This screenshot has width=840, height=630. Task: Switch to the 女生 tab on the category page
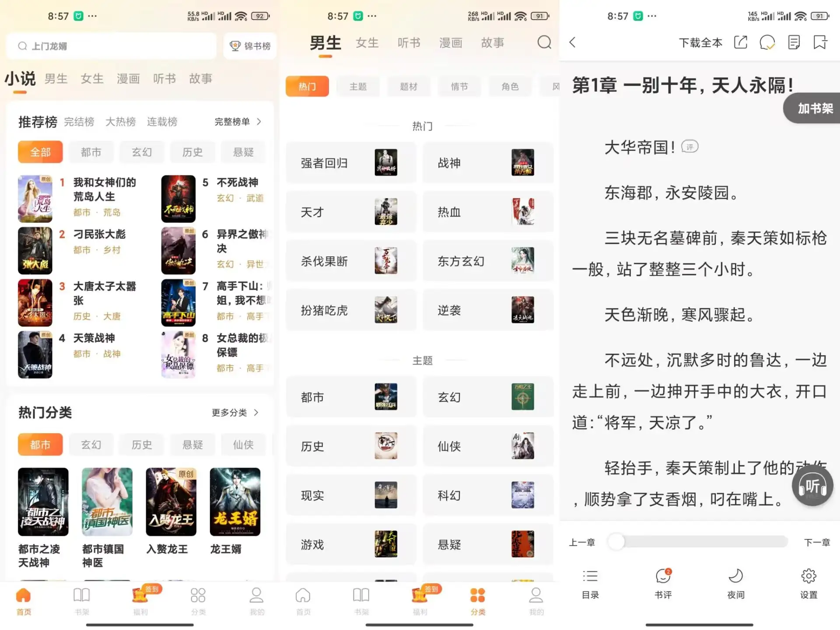pos(367,42)
